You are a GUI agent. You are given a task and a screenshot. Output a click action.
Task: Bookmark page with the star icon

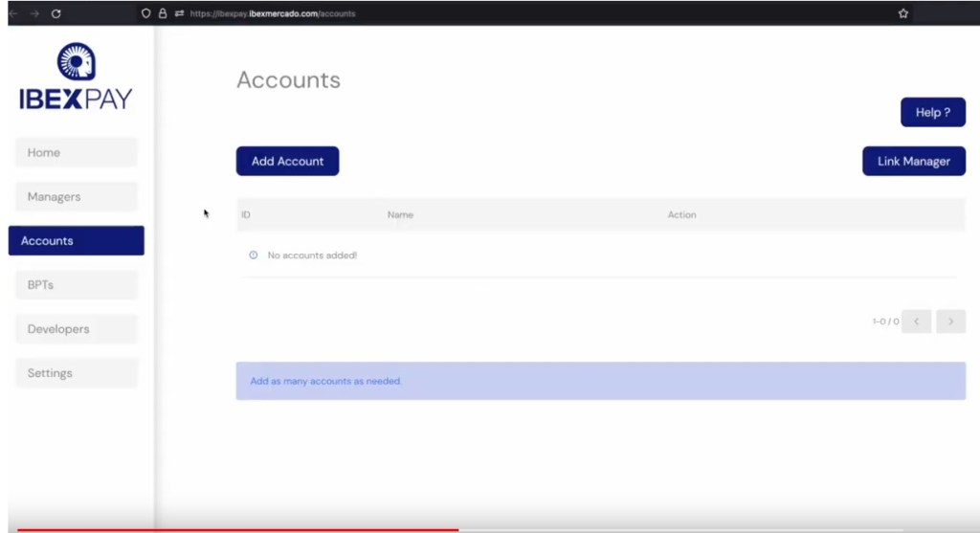pos(902,13)
